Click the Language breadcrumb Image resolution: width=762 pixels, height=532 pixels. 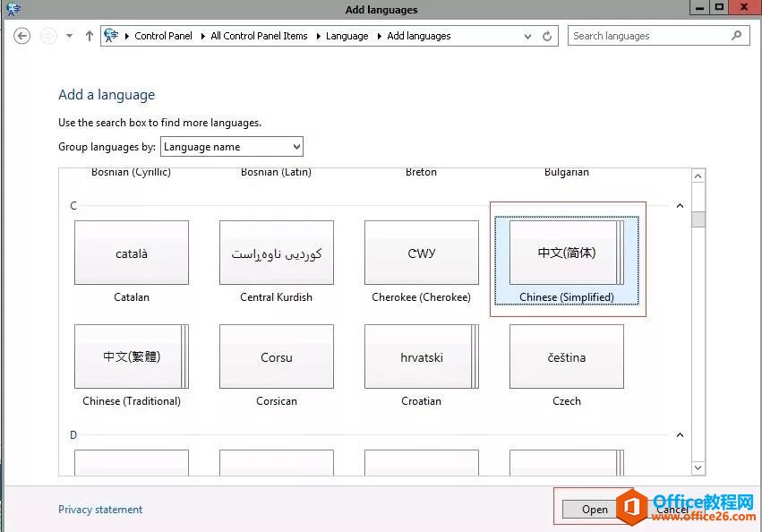[x=347, y=36]
